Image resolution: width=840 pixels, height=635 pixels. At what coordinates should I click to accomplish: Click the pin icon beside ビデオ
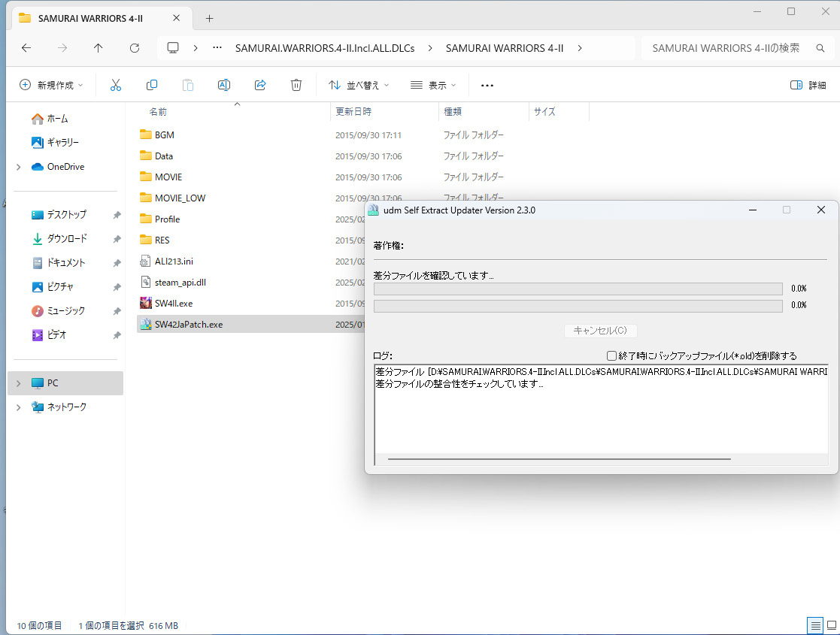coord(117,336)
